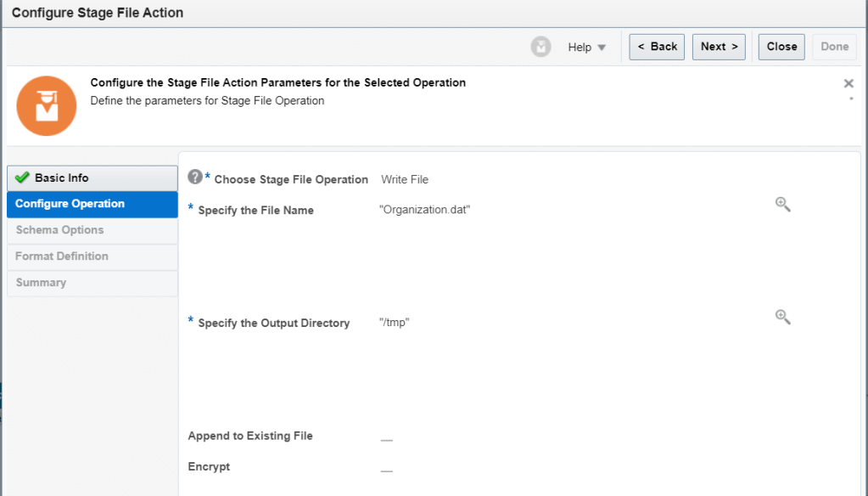Open the Help dropdown menu
868x496 pixels.
[x=587, y=48]
